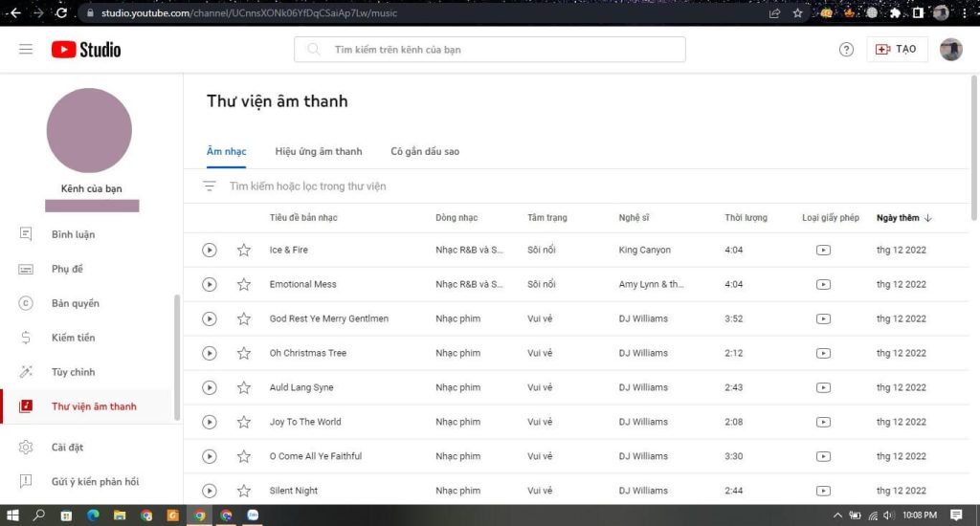Star the track Joy To The World
Image resolution: width=980 pixels, height=526 pixels.
[244, 422]
